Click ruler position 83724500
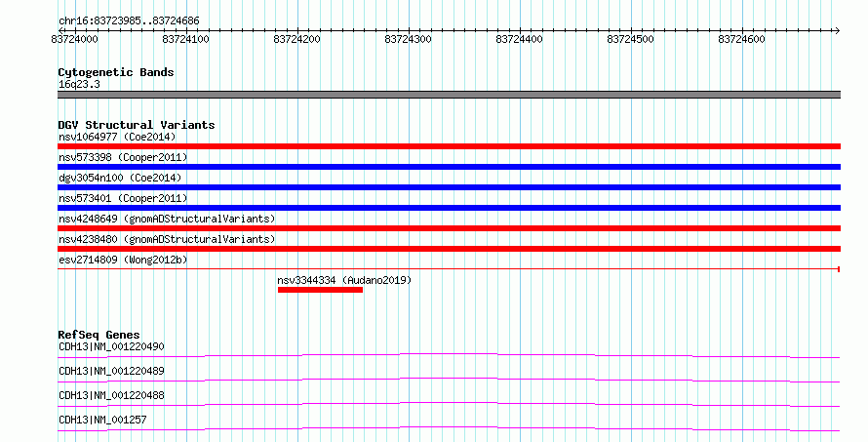The height and width of the screenshot is (442, 868). pyautogui.click(x=630, y=39)
